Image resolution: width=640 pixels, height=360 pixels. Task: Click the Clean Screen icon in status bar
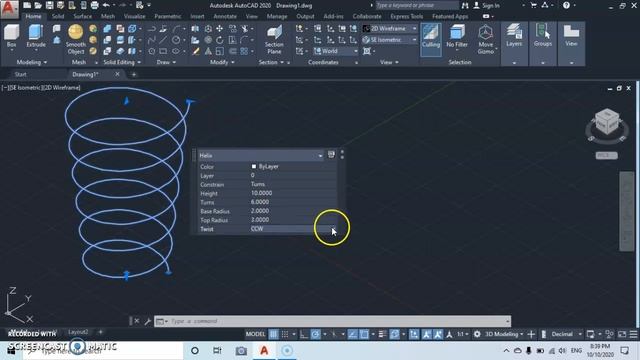622,334
